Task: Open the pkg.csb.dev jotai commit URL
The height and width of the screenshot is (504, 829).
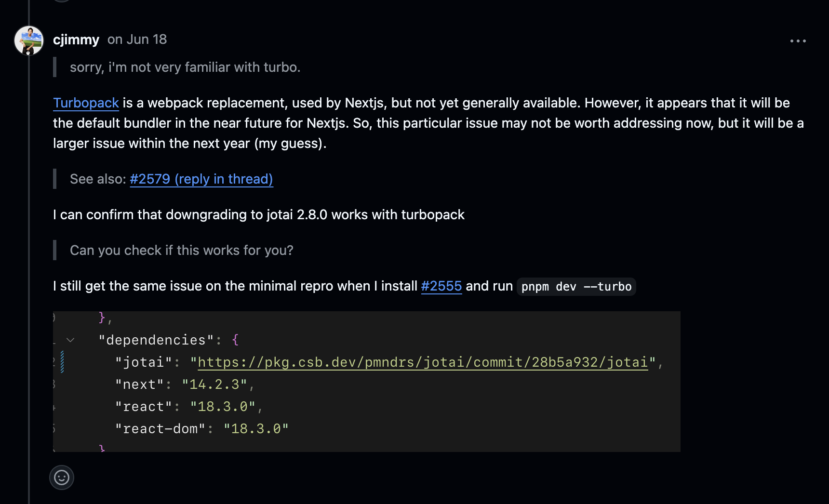Action: point(423,362)
